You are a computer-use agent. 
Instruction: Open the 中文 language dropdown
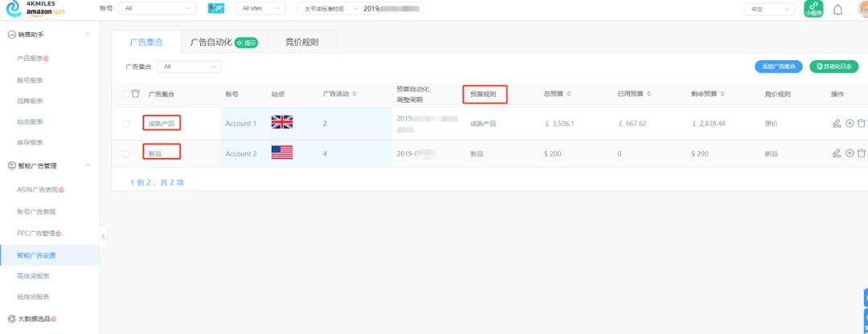(x=766, y=10)
